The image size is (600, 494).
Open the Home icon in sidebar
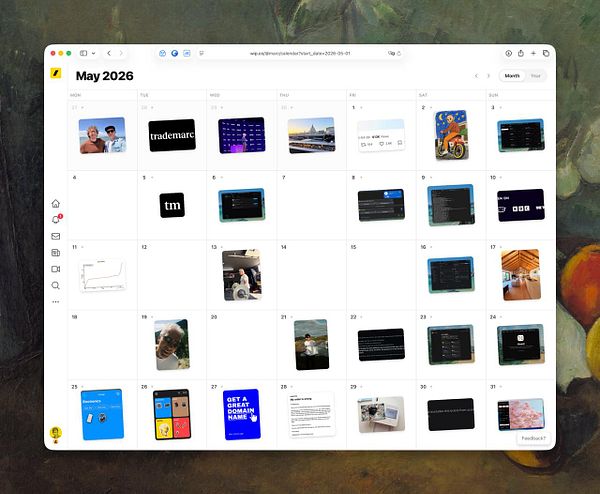[x=55, y=203]
